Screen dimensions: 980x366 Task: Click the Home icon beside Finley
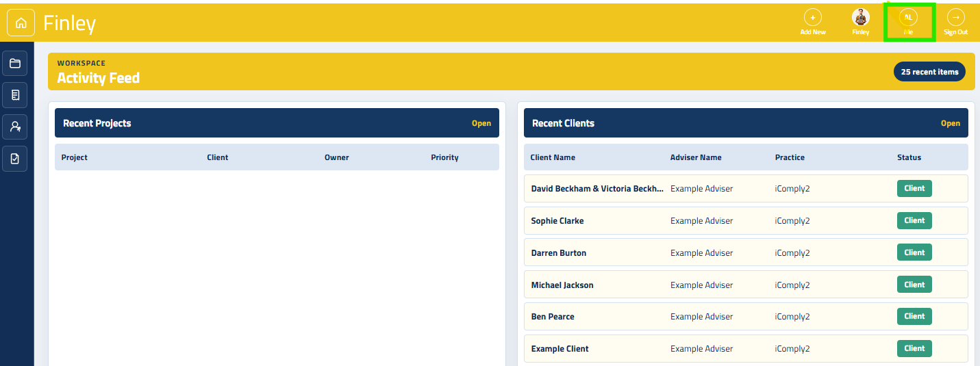pyautogui.click(x=21, y=23)
